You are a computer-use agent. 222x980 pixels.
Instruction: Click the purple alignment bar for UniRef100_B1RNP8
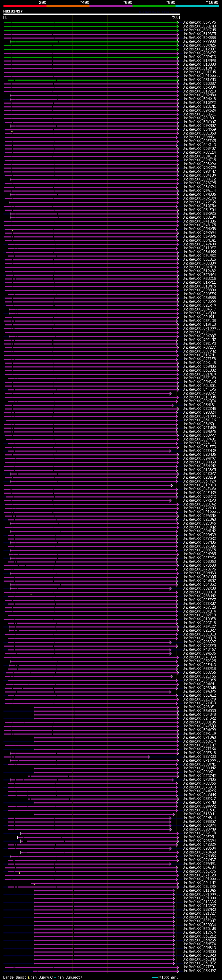pyautogui.click(x=90, y=61)
